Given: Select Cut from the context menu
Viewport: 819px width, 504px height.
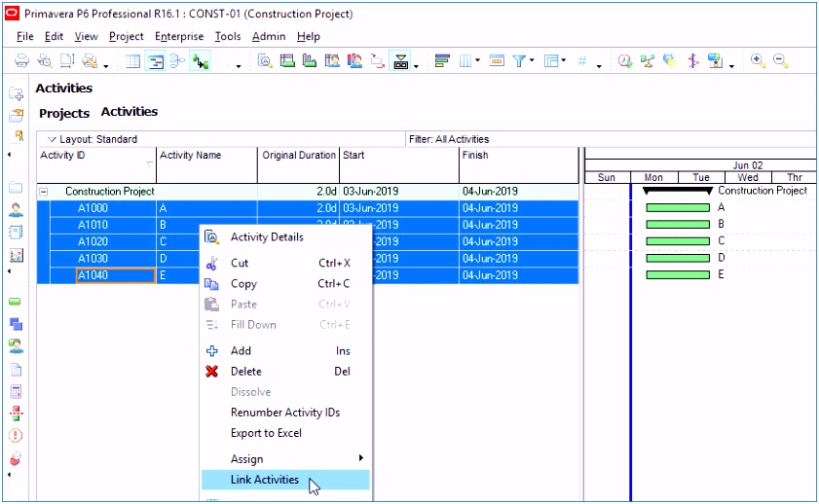Looking at the screenshot, I should point(285,263).
